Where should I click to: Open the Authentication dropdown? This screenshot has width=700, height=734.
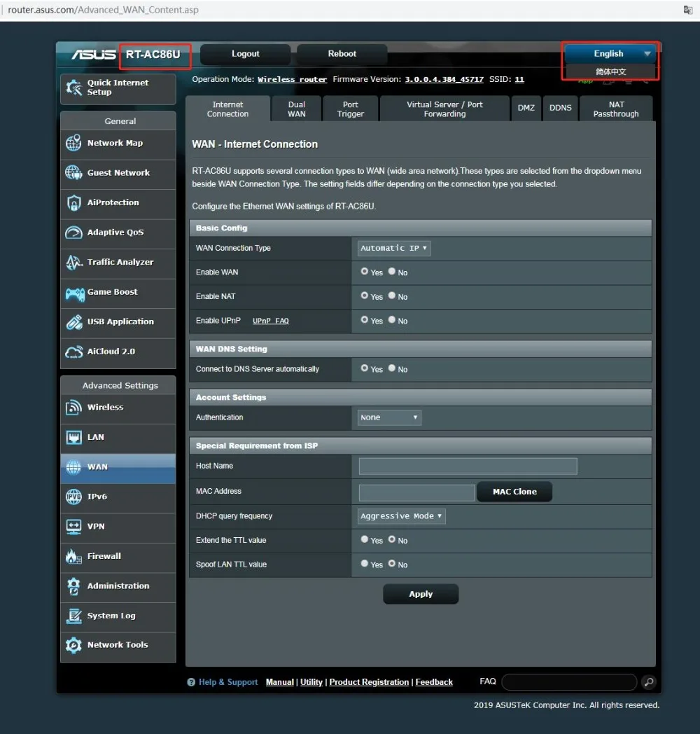click(x=389, y=417)
